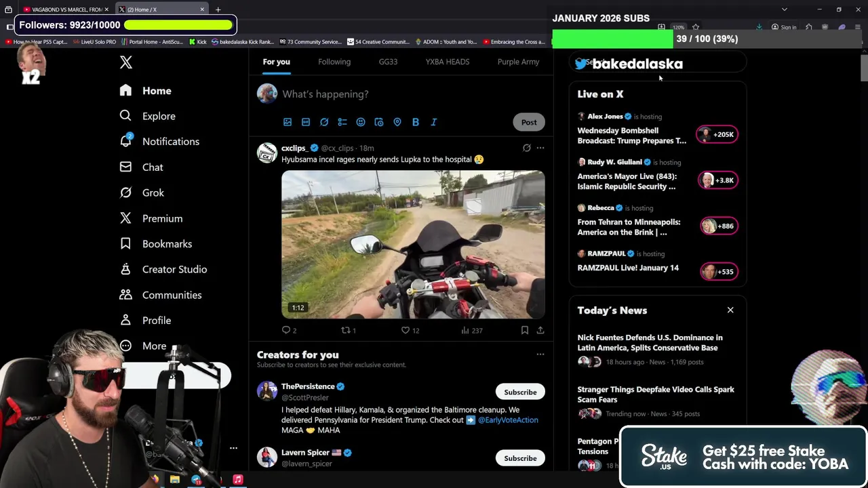Switch to the GG33 tab
868x488 pixels.
click(388, 62)
